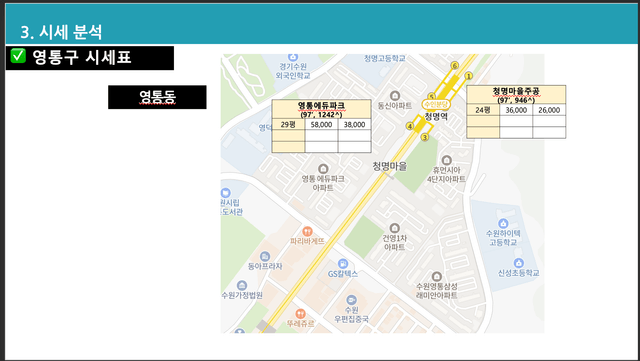Click station exit marker number 1
The height and width of the screenshot is (361, 640).
[469, 76]
